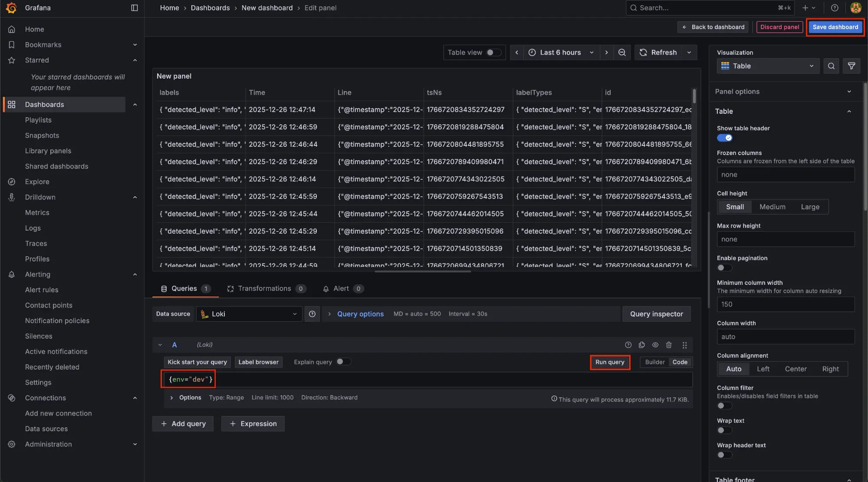The width and height of the screenshot is (868, 482).
Task: Dock the sidebar menu icon
Action: pyautogui.click(x=135, y=8)
